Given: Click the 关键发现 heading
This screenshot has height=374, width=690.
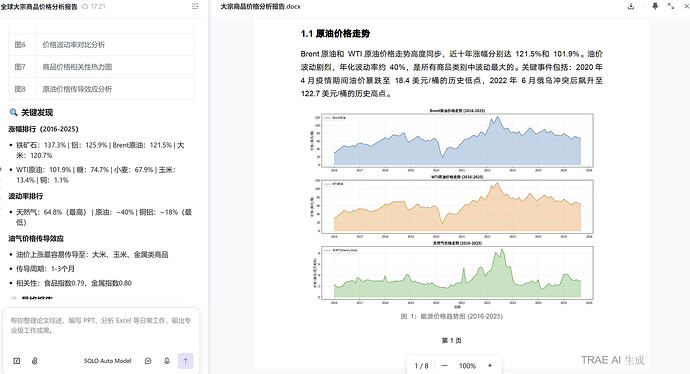Looking at the screenshot, I should 37,113.
